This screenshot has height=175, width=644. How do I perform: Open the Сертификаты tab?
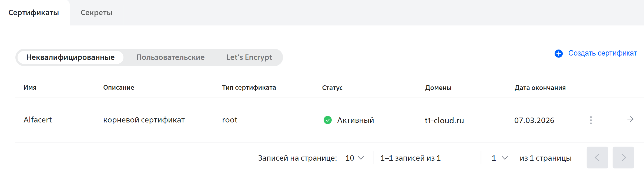click(x=34, y=13)
